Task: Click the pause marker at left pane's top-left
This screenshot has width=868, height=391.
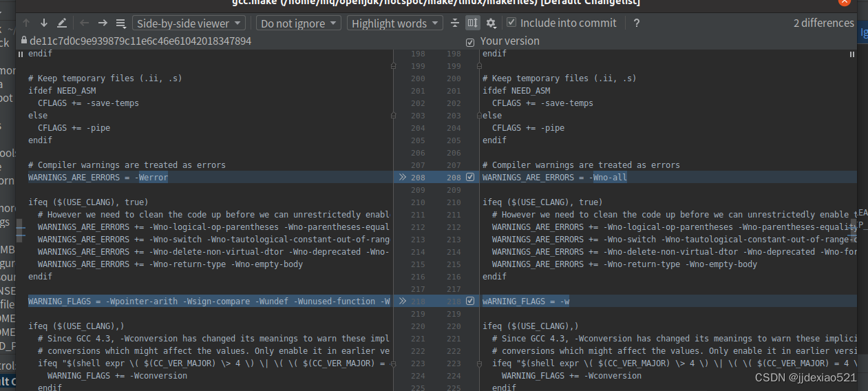Action: (21, 54)
